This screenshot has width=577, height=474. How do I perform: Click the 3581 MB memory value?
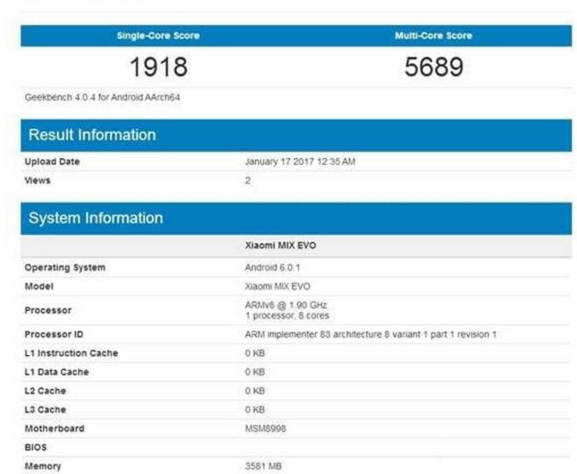click(x=263, y=466)
